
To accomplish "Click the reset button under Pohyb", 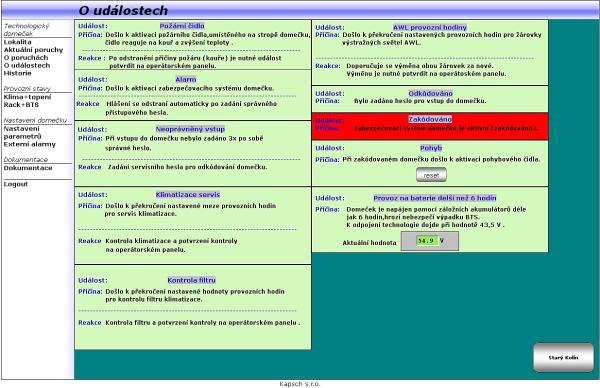I will click(431, 175).
